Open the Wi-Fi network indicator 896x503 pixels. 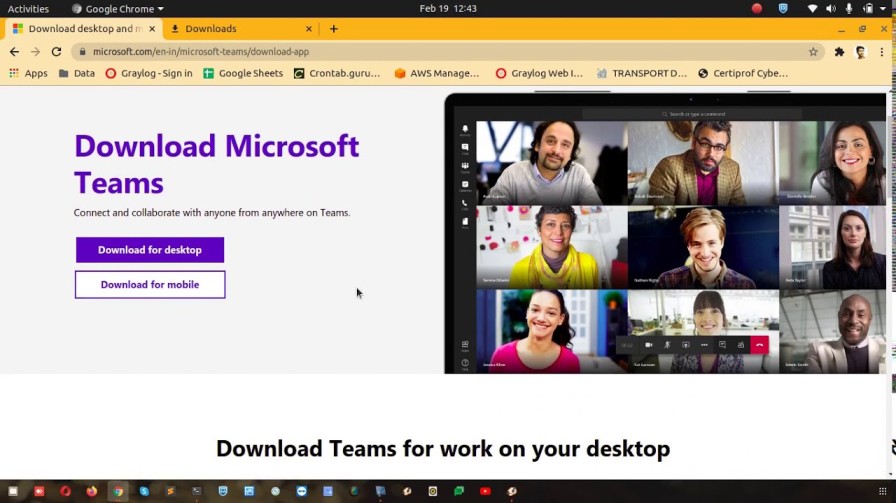pyautogui.click(x=812, y=9)
